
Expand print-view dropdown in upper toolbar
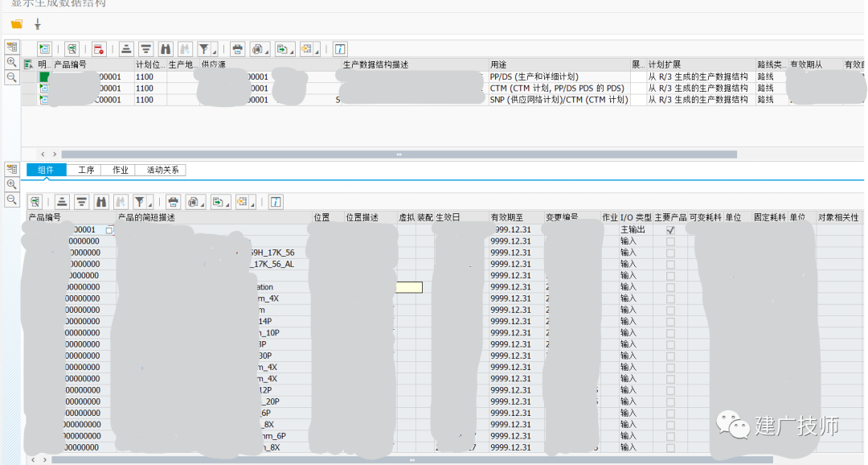click(266, 51)
